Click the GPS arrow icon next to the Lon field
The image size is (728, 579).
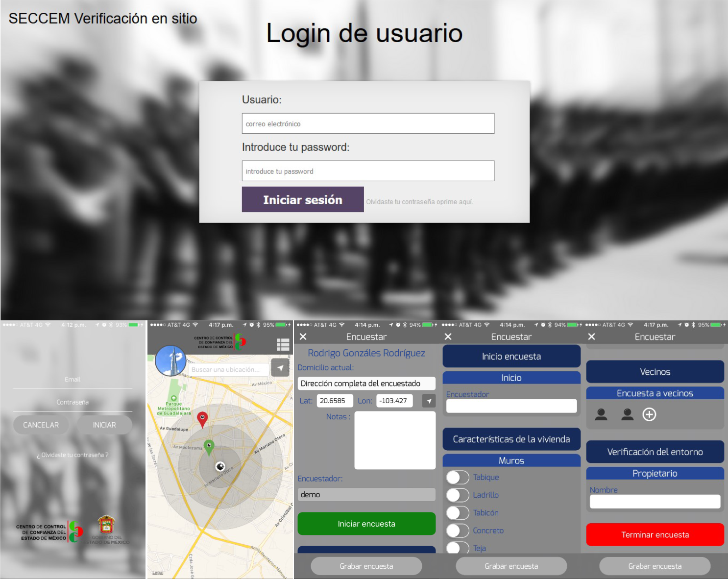[429, 401]
